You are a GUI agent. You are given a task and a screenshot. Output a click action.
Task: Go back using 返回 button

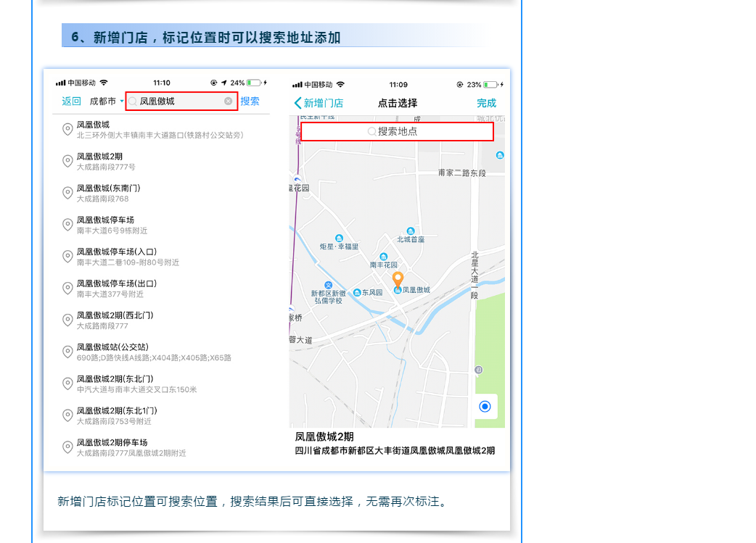[71, 101]
